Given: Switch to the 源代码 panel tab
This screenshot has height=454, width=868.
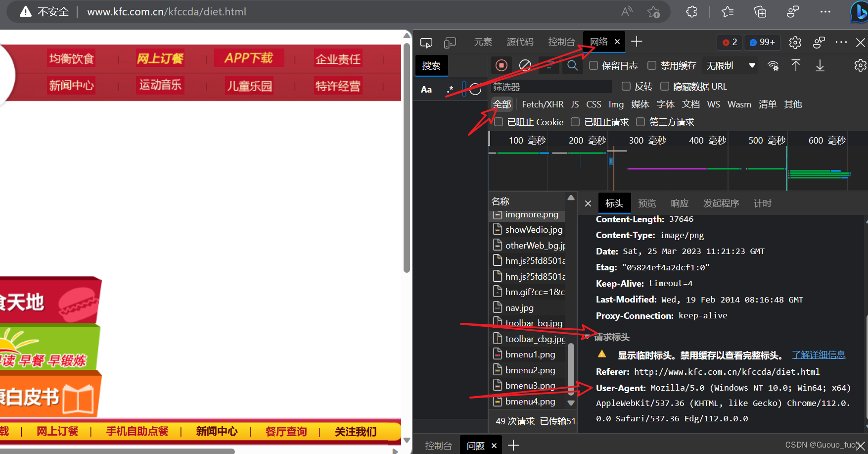Looking at the screenshot, I should 520,42.
